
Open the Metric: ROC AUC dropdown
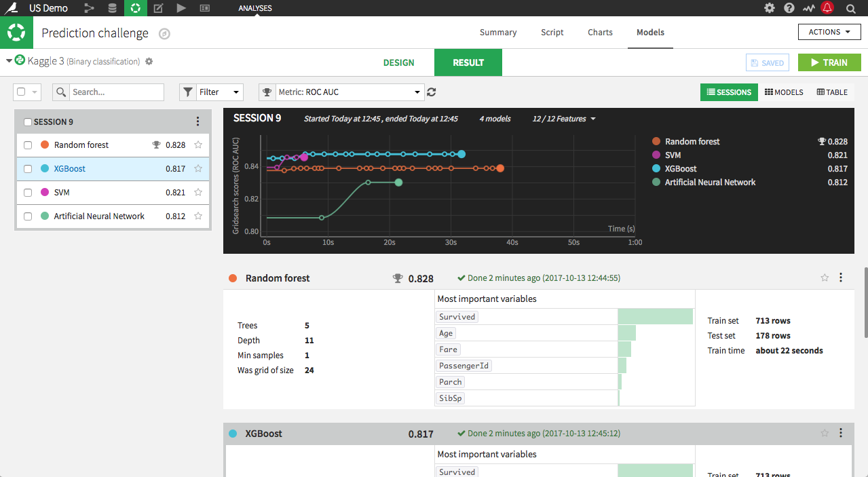(x=350, y=92)
